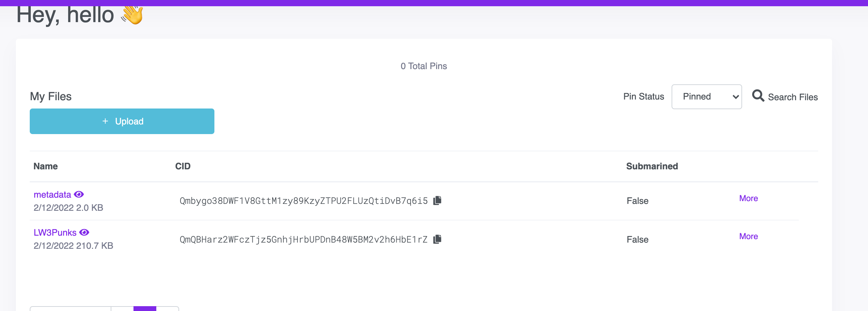Viewport: 868px width, 311px height.
Task: Click the My Files section heading
Action: click(51, 96)
